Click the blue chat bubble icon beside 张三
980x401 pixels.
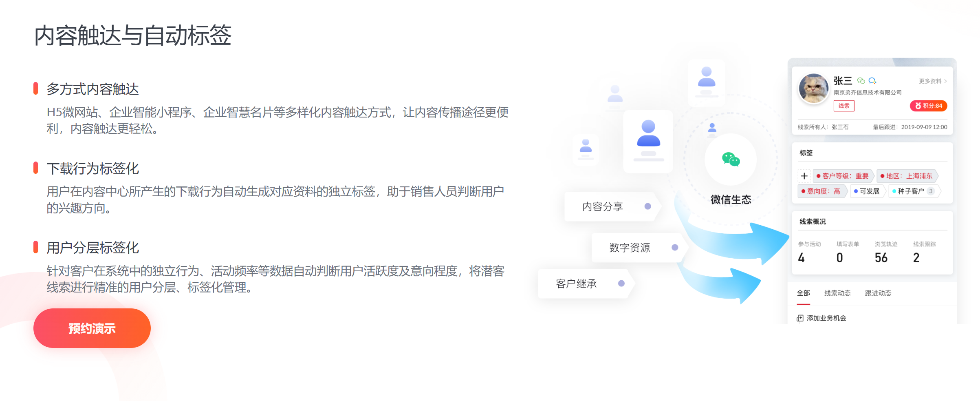point(872,81)
